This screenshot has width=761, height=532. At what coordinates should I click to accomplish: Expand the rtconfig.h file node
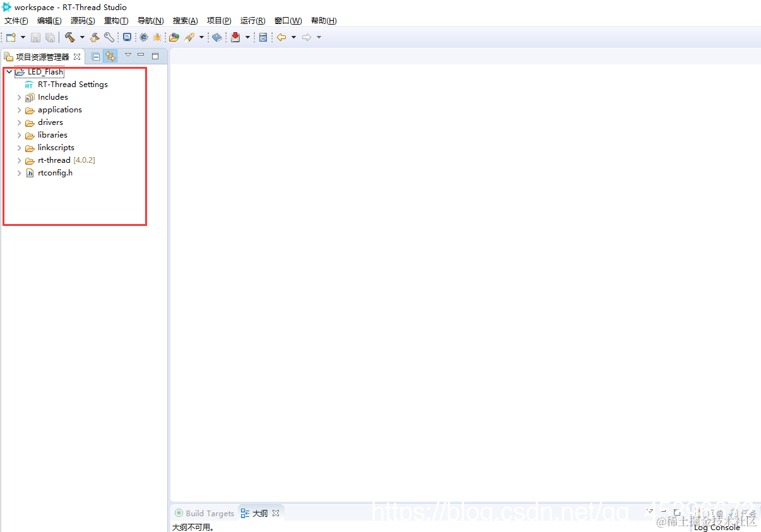[20, 173]
